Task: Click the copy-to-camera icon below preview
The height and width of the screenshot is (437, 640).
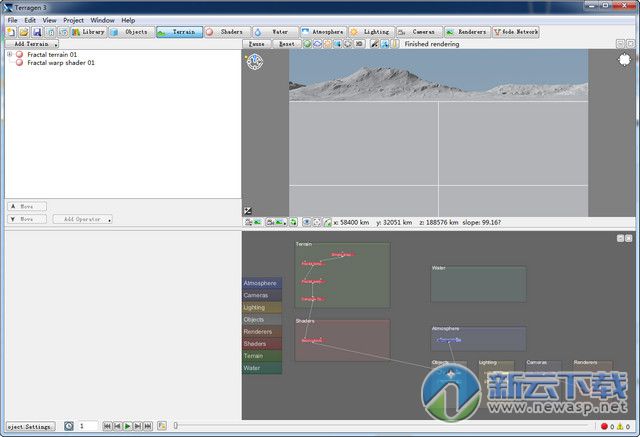Action: point(253,222)
